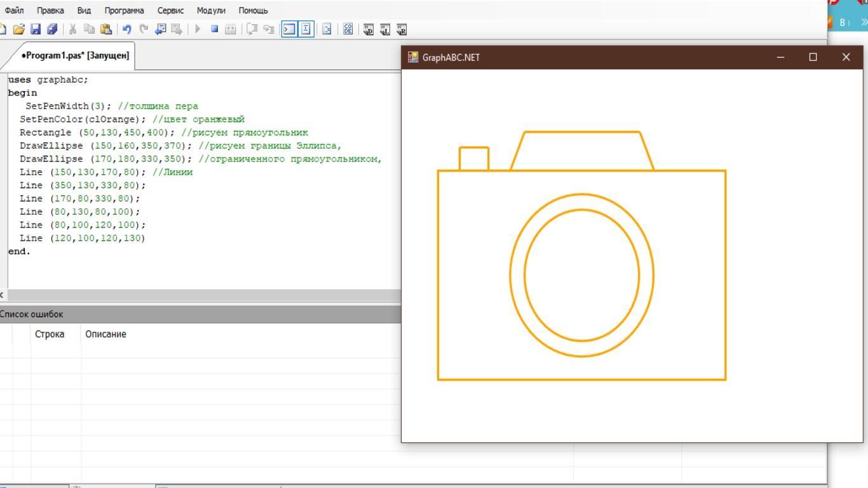Click the Open file folder icon
Viewport: 868px width, 488px height.
point(18,29)
